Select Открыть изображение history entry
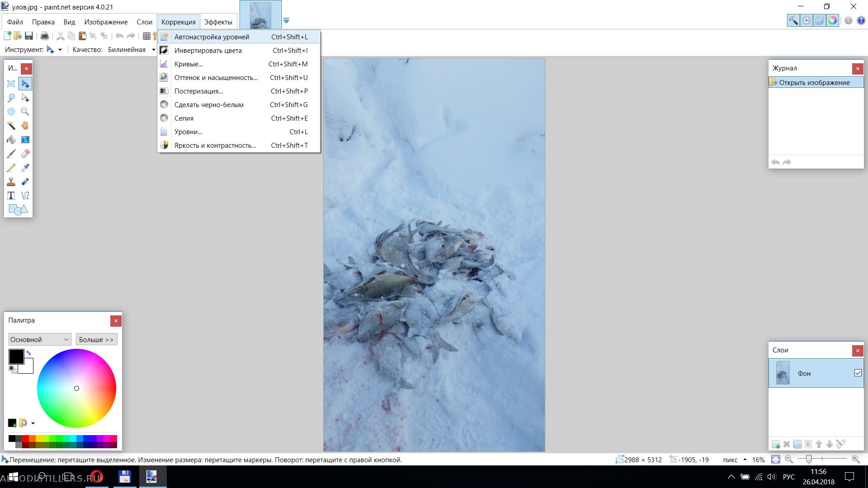Image resolution: width=868 pixels, height=488 pixels. click(814, 83)
